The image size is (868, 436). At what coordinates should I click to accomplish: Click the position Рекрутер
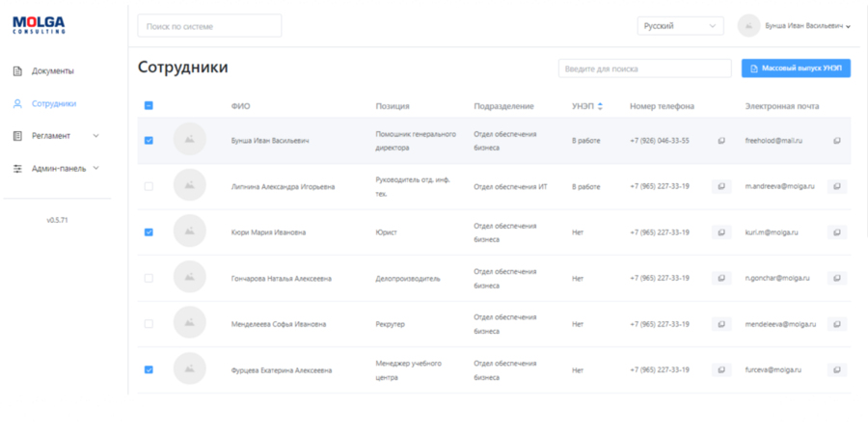tap(391, 324)
